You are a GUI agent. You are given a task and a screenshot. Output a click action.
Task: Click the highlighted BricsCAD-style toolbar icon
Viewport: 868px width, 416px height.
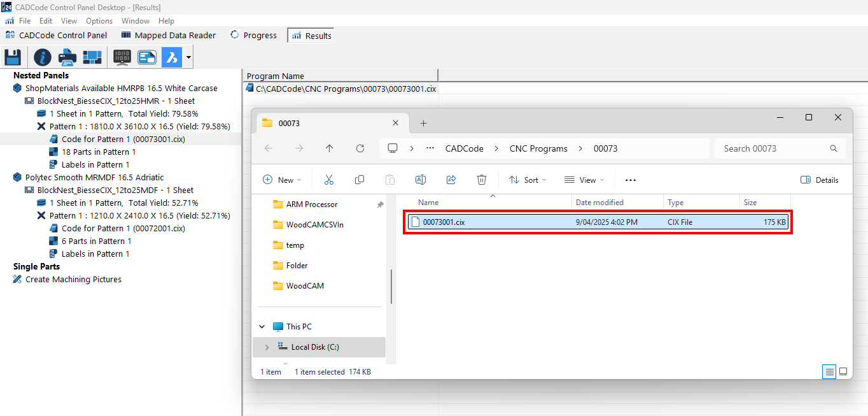click(x=172, y=57)
